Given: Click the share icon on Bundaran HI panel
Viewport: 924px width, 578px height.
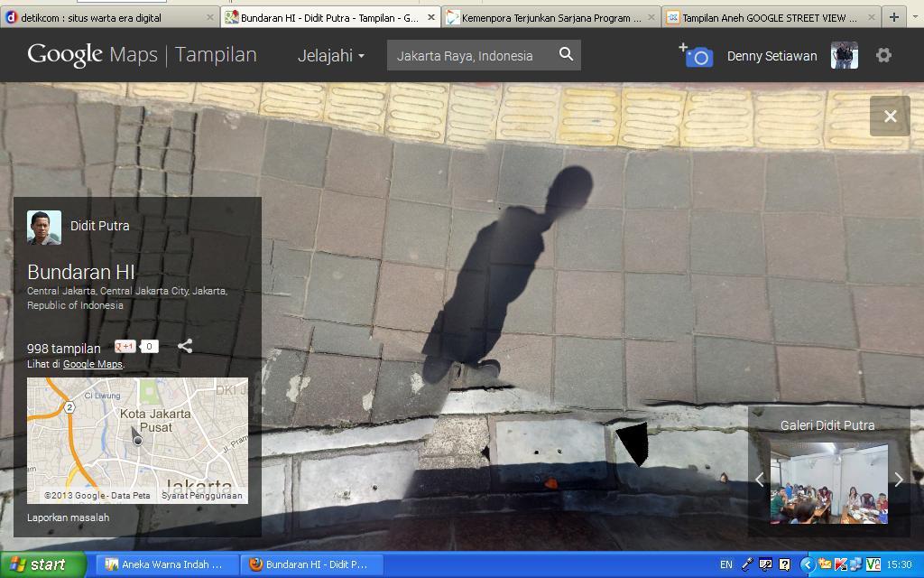Looking at the screenshot, I should pos(185,345).
